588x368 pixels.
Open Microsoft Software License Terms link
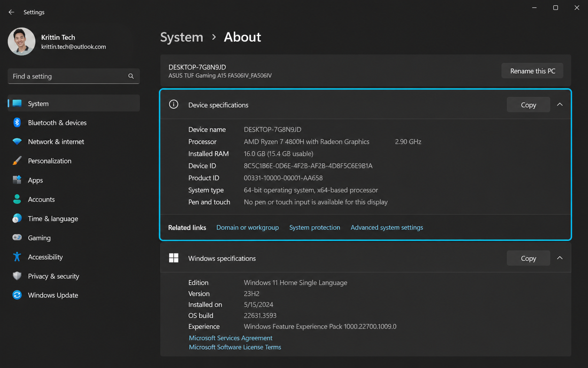point(235,347)
